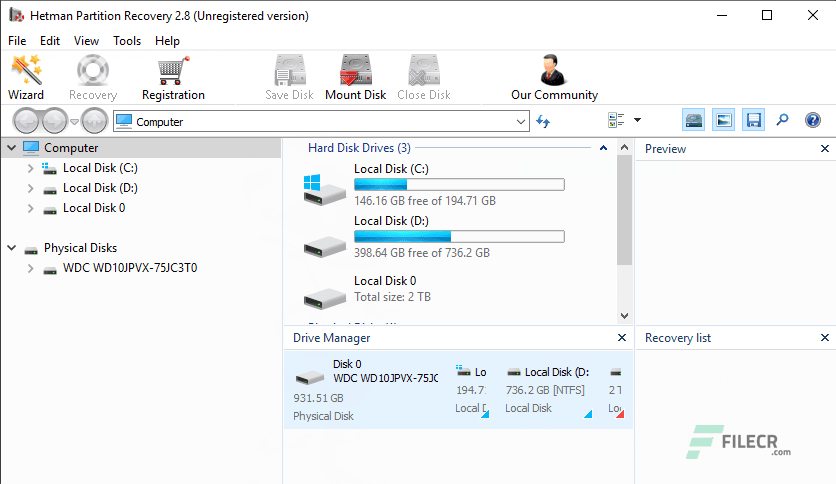Screen dimensions: 836x484
Task: Toggle Preview panel button
Action: click(724, 120)
